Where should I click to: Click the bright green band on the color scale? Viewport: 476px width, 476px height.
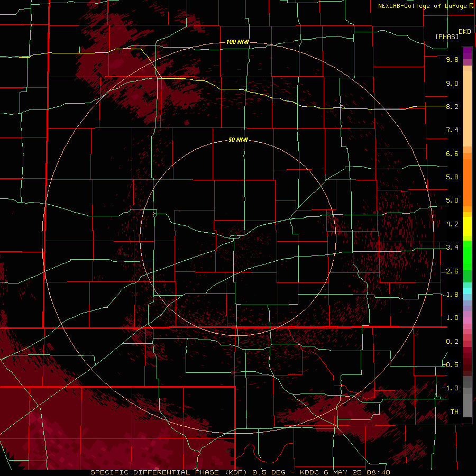[x=467, y=255]
